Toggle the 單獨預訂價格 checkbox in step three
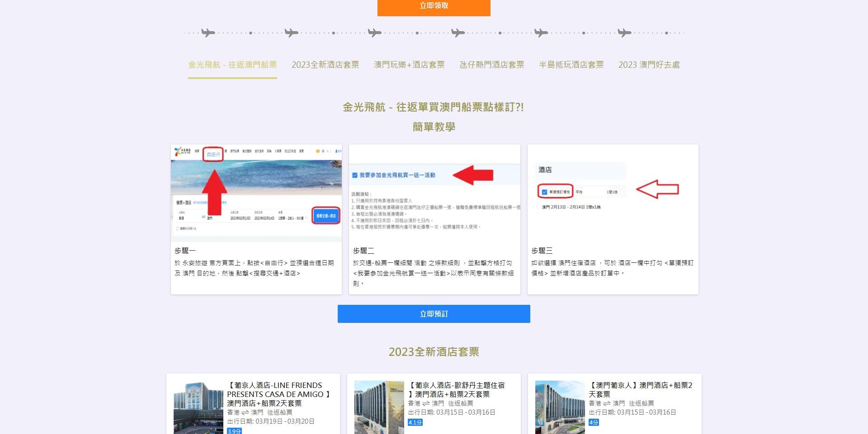Screen dimensions: 868x434 pos(544,191)
